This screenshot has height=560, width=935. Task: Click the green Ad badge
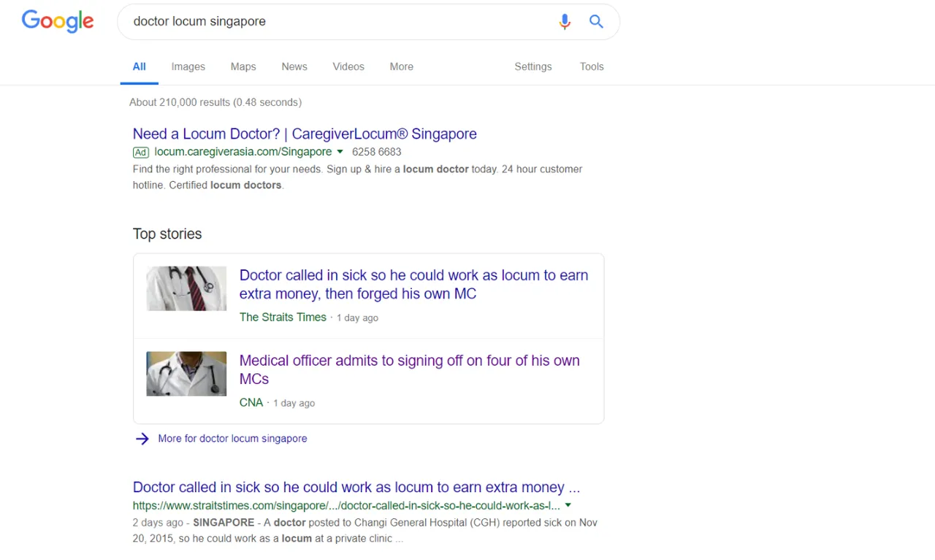[x=141, y=152]
